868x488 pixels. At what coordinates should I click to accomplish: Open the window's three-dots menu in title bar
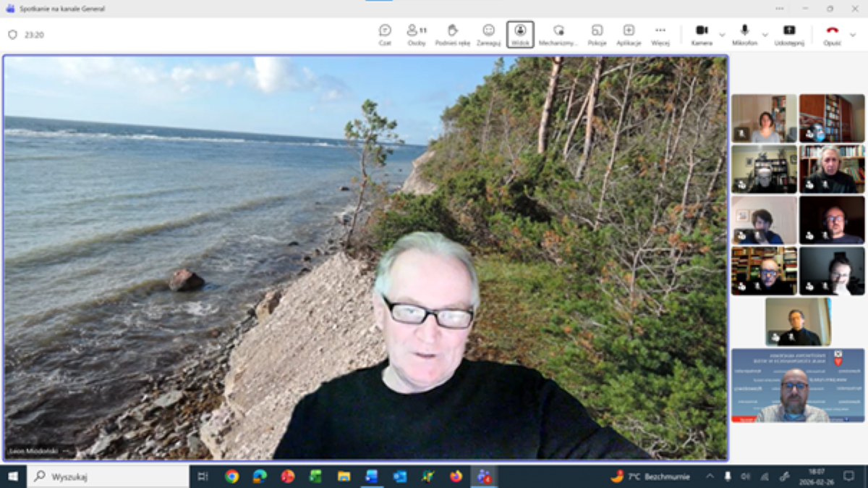pos(779,9)
